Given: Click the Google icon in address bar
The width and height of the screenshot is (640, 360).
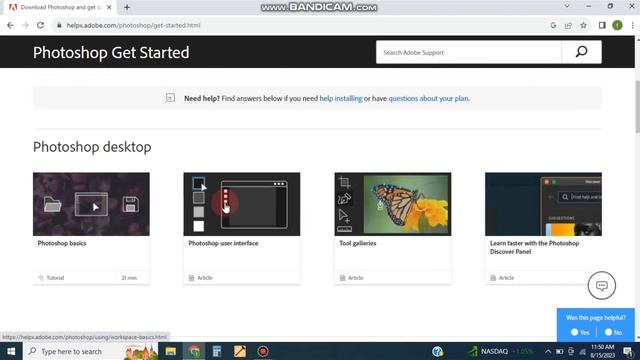Looking at the screenshot, I should coord(553,25).
